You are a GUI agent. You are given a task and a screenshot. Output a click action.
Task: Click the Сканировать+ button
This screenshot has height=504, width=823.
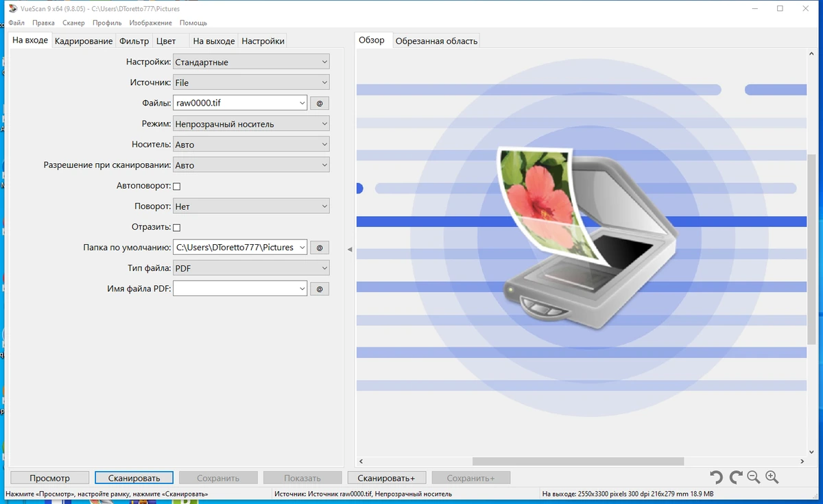pos(387,478)
